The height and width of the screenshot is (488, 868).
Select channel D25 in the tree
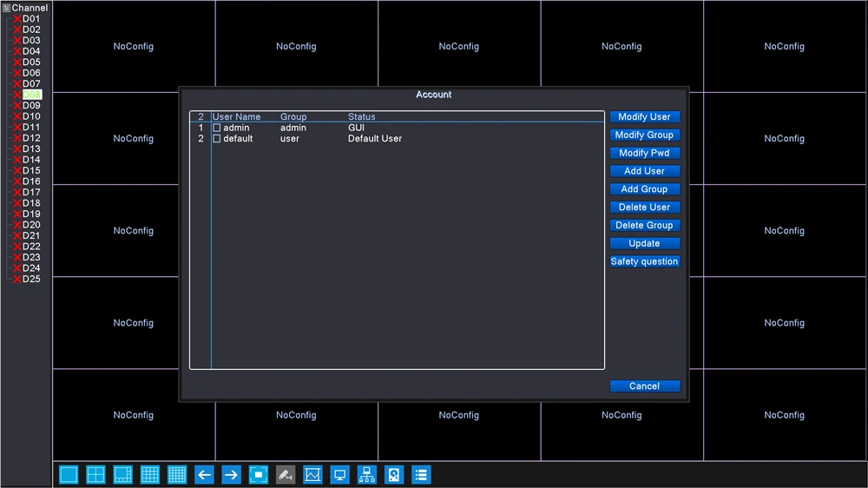click(x=31, y=280)
